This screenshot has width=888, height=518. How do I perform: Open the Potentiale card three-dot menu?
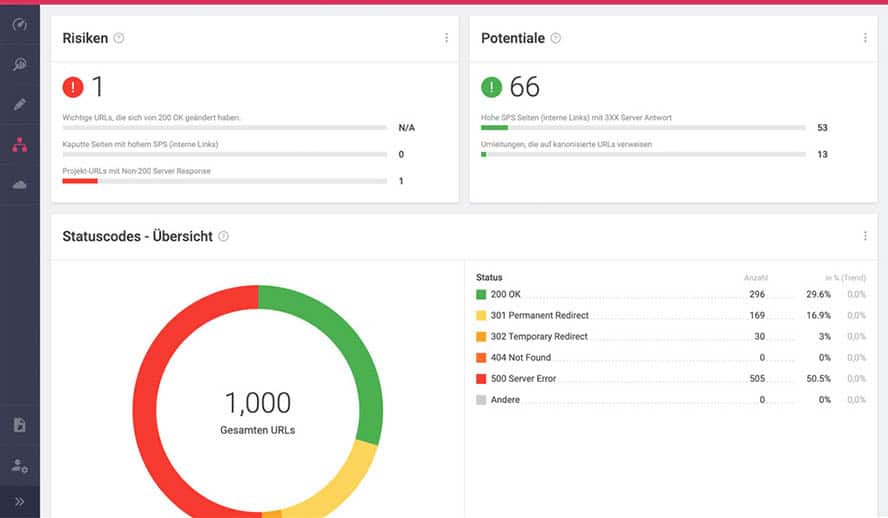(865, 37)
